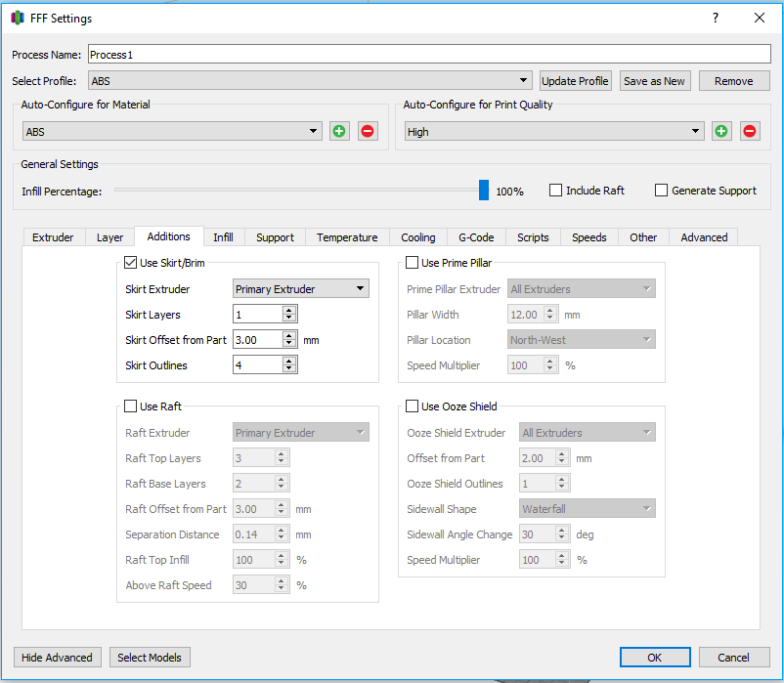784x683 pixels.
Task: Open the Ooze Shield Extruder dropdown
Action: coord(588,432)
